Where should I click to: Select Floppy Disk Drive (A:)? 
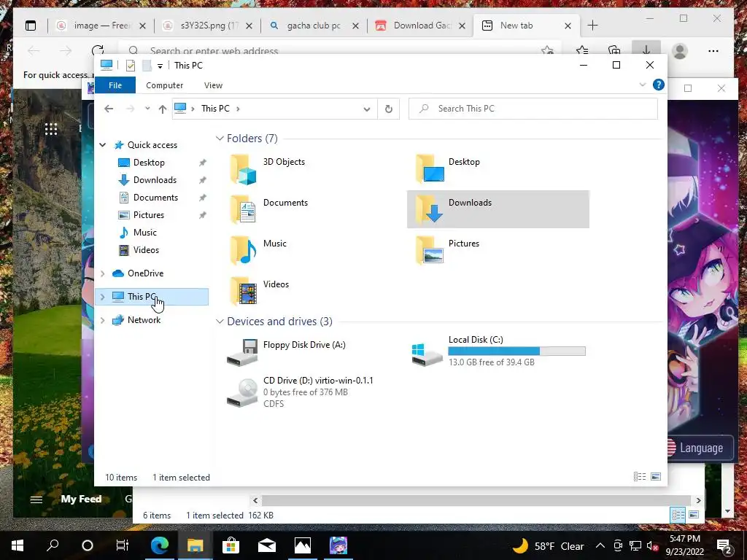click(287, 352)
